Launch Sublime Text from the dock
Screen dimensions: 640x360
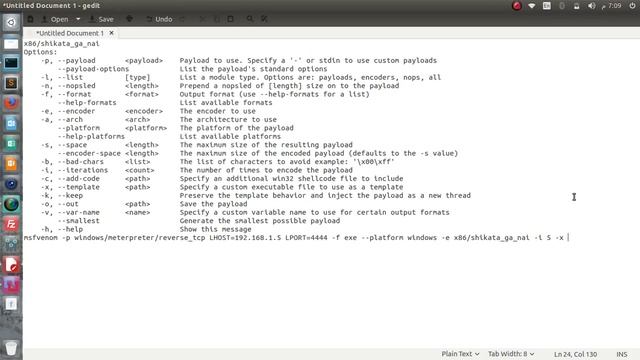[11, 83]
